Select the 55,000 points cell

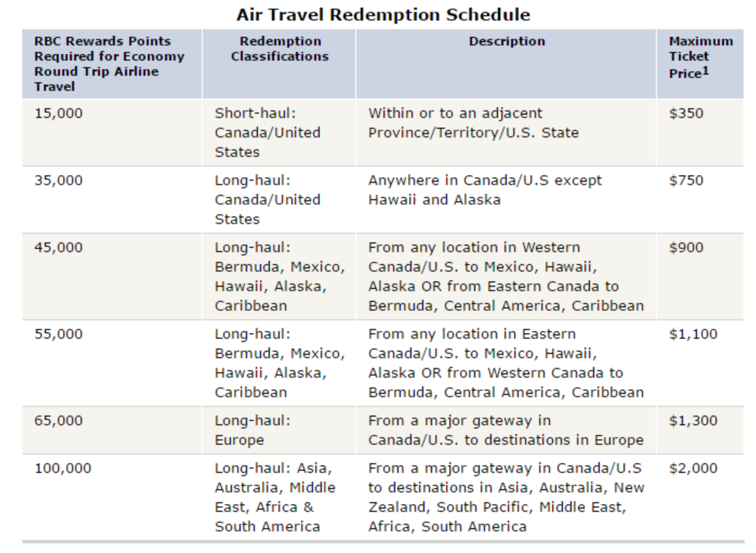click(58, 334)
